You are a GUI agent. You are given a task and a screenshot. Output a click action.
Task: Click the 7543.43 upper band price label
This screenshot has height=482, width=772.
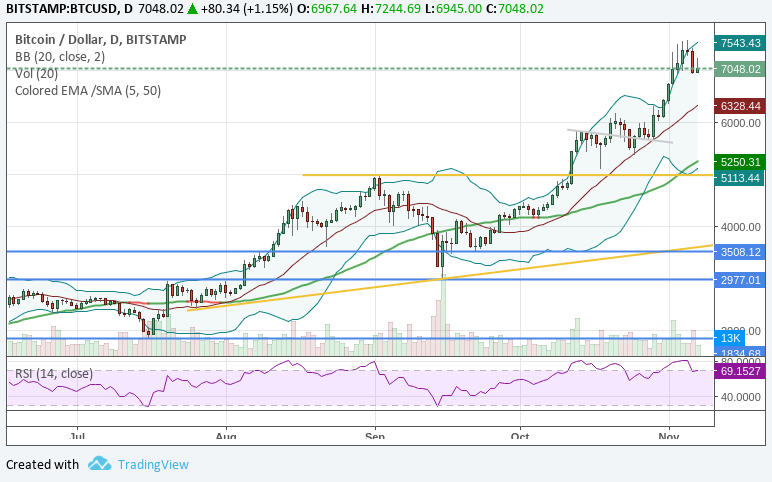point(740,43)
